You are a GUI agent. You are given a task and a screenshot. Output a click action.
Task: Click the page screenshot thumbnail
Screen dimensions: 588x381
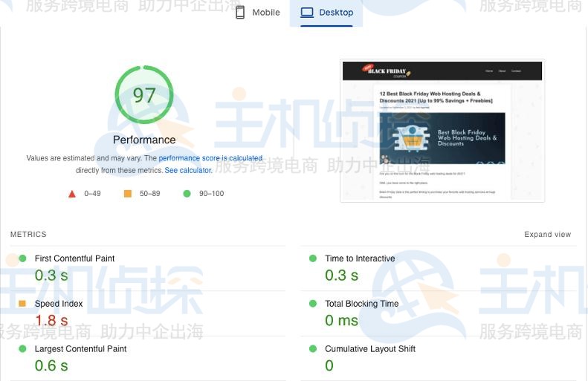pos(442,131)
